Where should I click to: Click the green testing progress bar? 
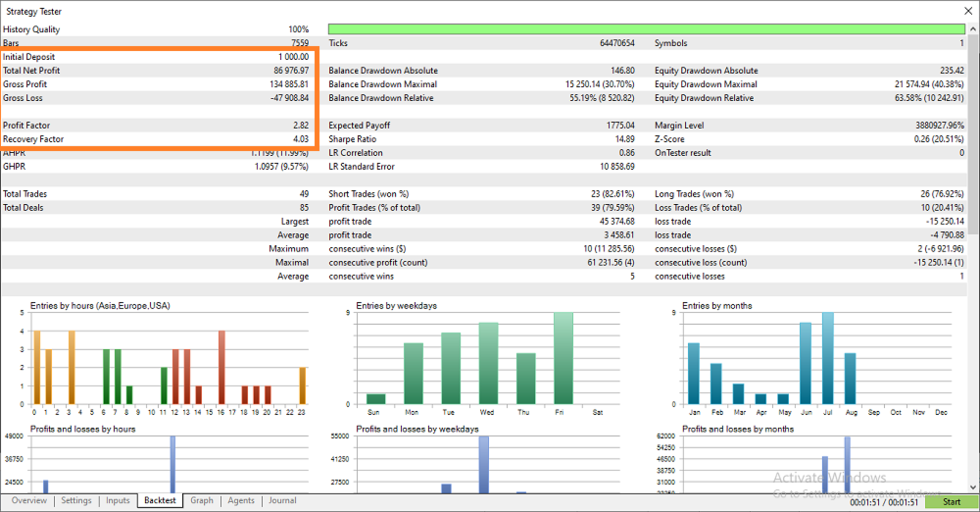coord(646,29)
